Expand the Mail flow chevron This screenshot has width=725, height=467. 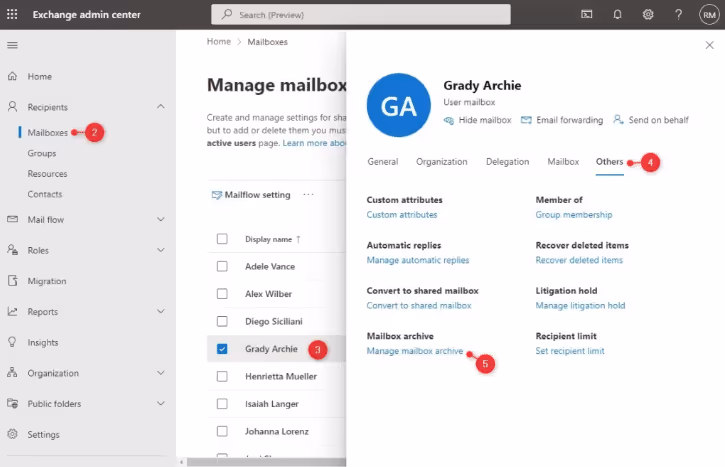coord(160,219)
